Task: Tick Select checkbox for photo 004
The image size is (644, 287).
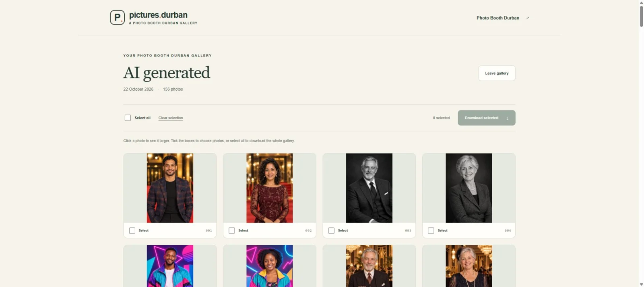Action: [x=431, y=231]
